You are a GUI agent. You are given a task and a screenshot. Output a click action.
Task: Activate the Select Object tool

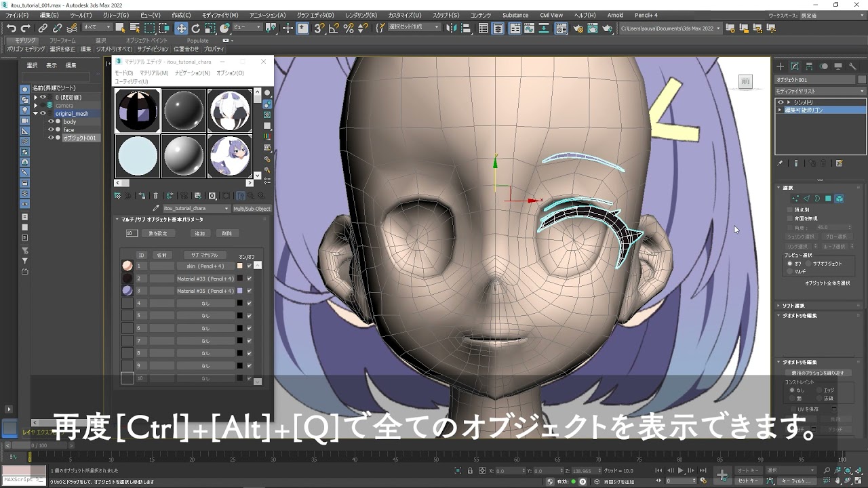coord(120,28)
